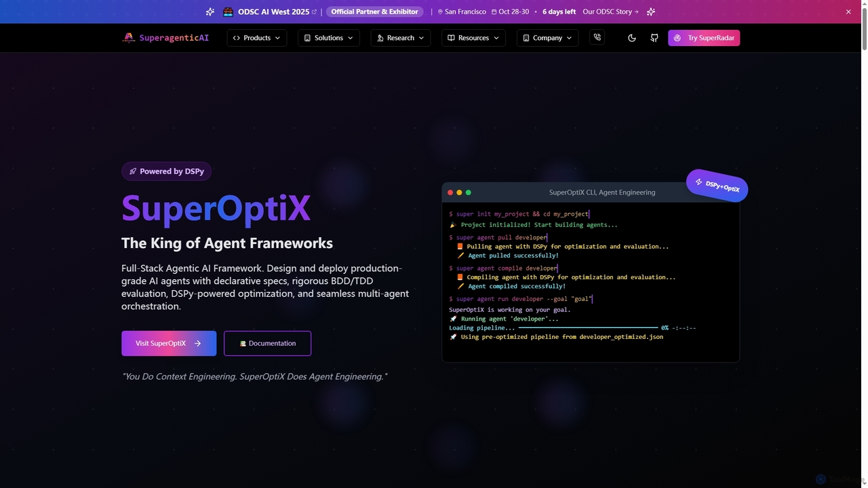Click the calendar icon beside Oct 28-30
The image size is (868, 488).
point(494,12)
